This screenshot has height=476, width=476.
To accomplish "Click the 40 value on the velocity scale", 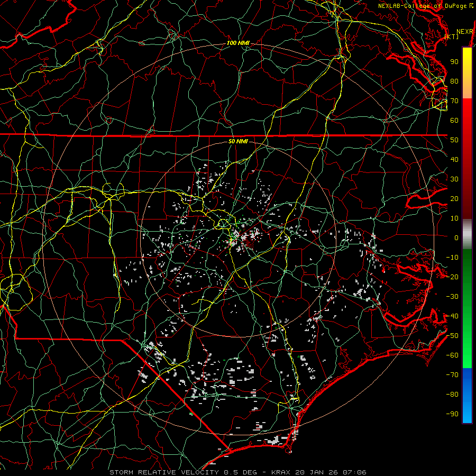I will [x=454, y=160].
